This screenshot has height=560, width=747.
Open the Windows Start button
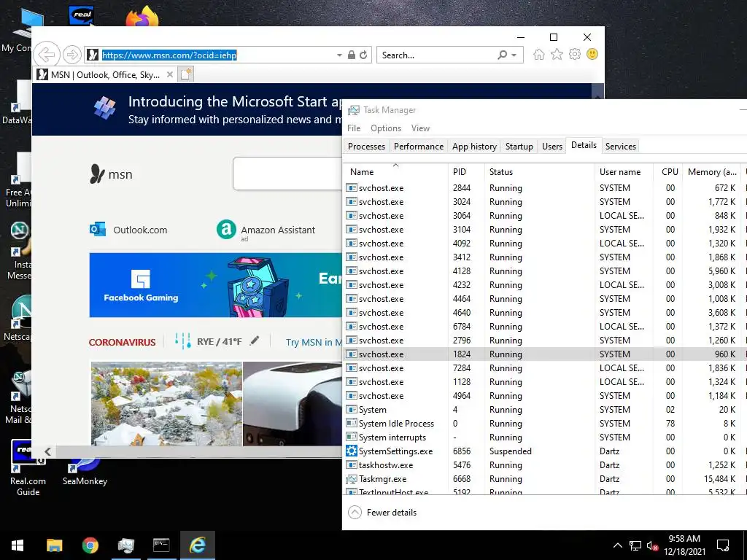pos(18,545)
